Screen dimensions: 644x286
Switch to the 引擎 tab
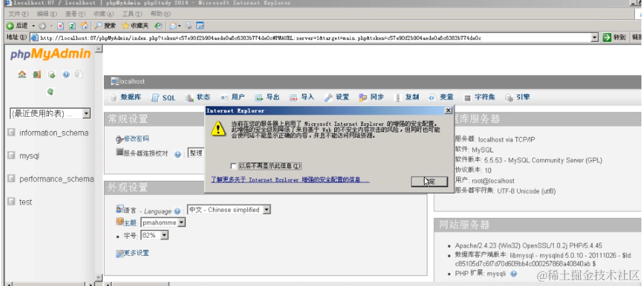(518, 97)
